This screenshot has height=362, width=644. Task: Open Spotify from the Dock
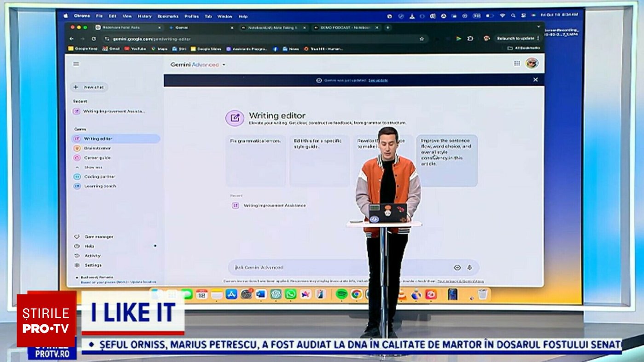coord(341,294)
